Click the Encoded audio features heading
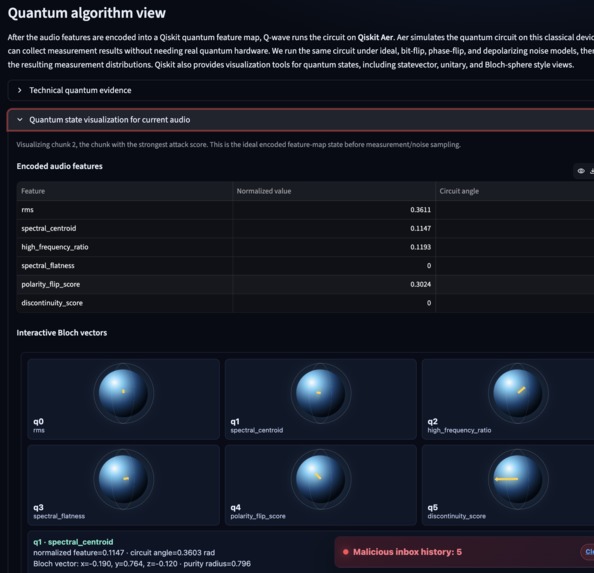 click(x=59, y=166)
